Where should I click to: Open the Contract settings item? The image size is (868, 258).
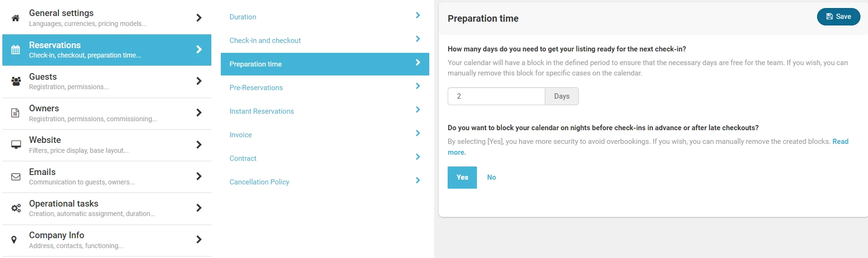click(243, 158)
